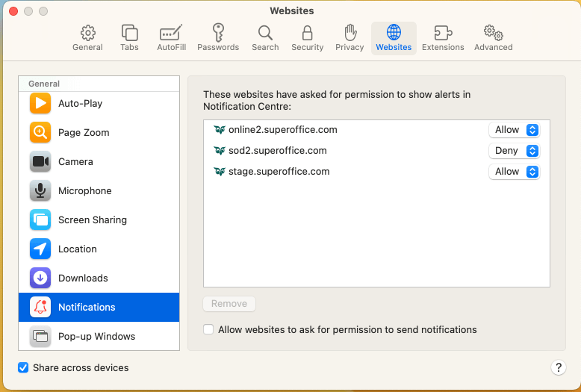Click the online2.superoffice.com favicon
581x392 pixels.
[x=220, y=130]
